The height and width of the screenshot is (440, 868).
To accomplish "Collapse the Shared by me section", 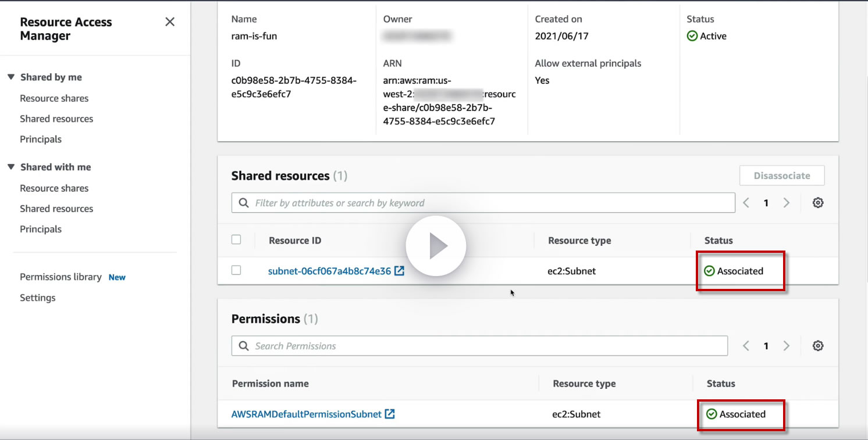I will 11,77.
